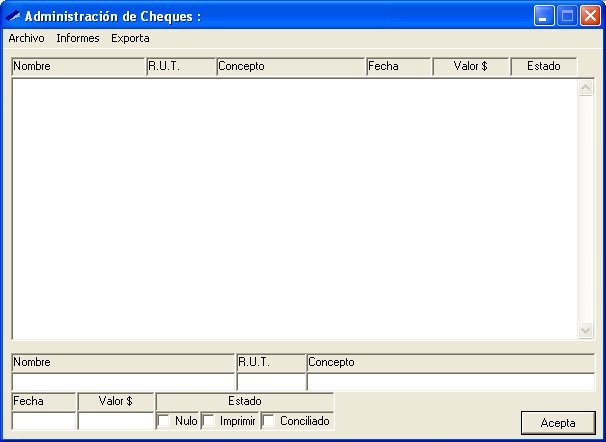This screenshot has width=606, height=442.
Task: Open the Informes menu
Action: coord(77,38)
